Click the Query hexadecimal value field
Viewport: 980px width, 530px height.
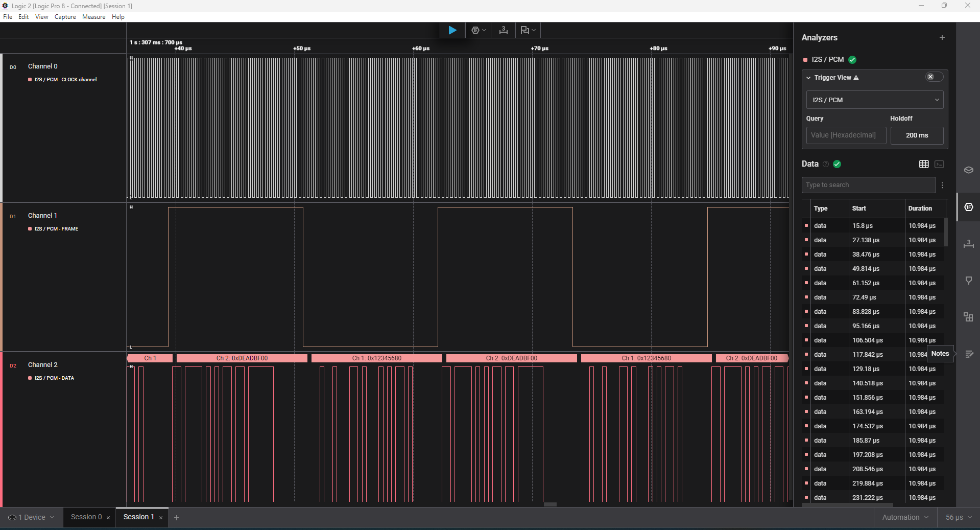point(846,135)
